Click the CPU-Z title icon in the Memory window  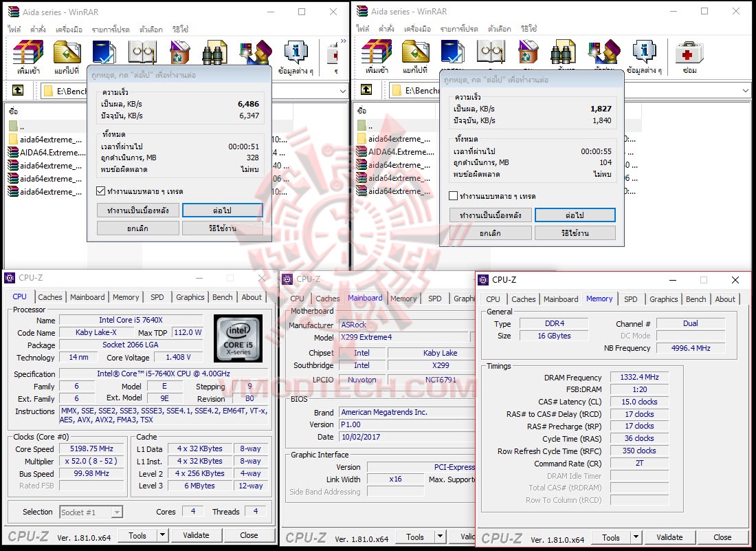pyautogui.click(x=483, y=280)
